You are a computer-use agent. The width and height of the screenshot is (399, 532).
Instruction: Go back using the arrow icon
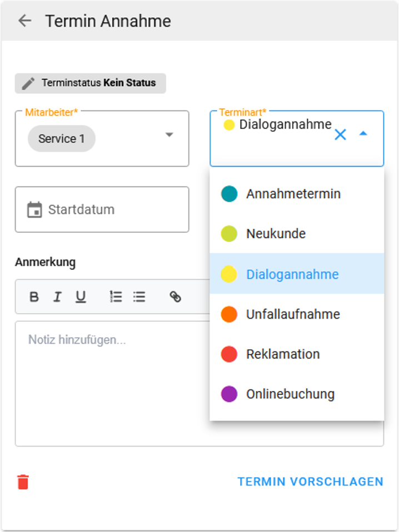click(x=25, y=21)
